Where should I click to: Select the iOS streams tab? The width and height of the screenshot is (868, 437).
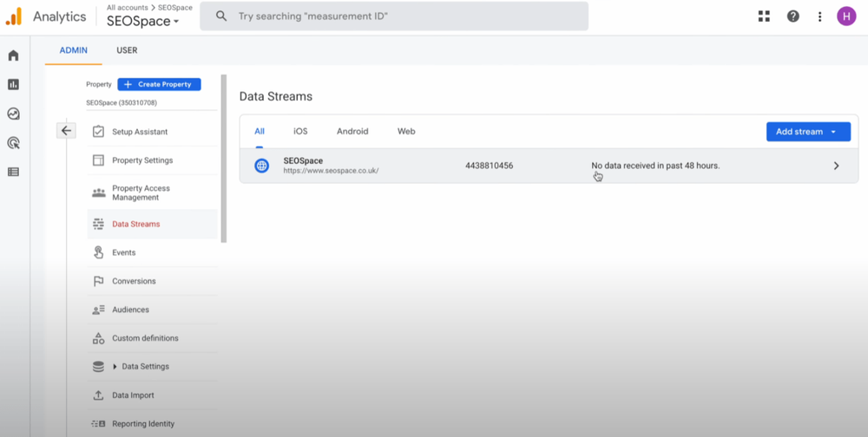[x=300, y=132]
